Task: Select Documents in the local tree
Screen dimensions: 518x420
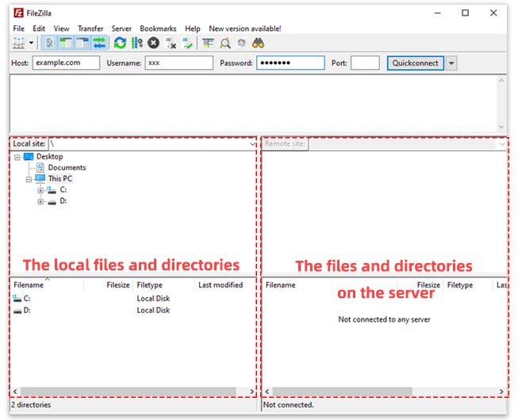Action: tap(67, 168)
